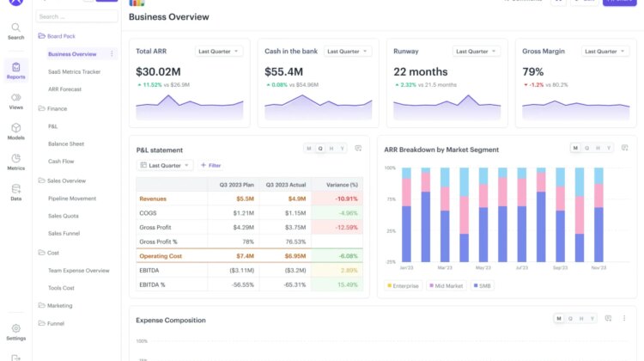Set ARR Breakdown chart to quarterly (Q)

587,148
